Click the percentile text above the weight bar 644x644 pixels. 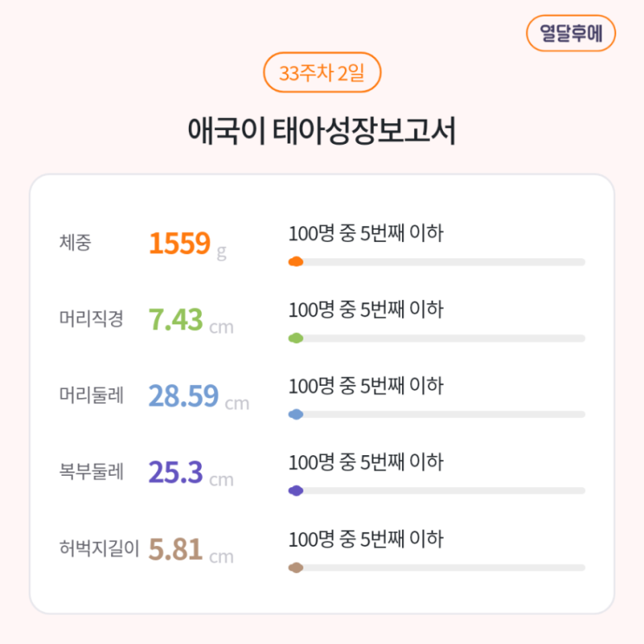point(365,233)
